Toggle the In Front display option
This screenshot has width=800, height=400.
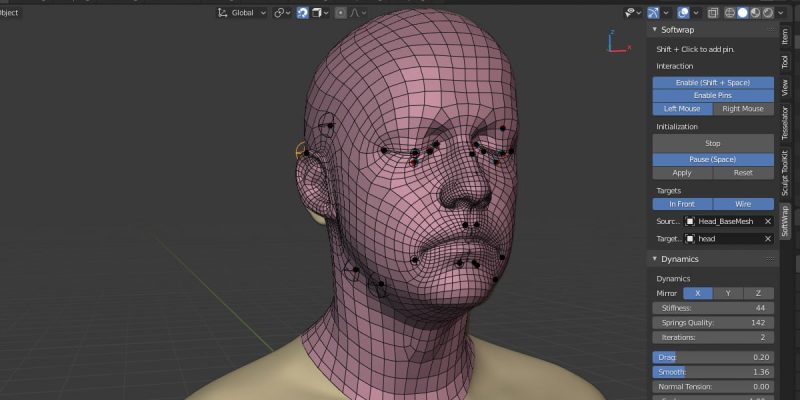pyautogui.click(x=683, y=204)
